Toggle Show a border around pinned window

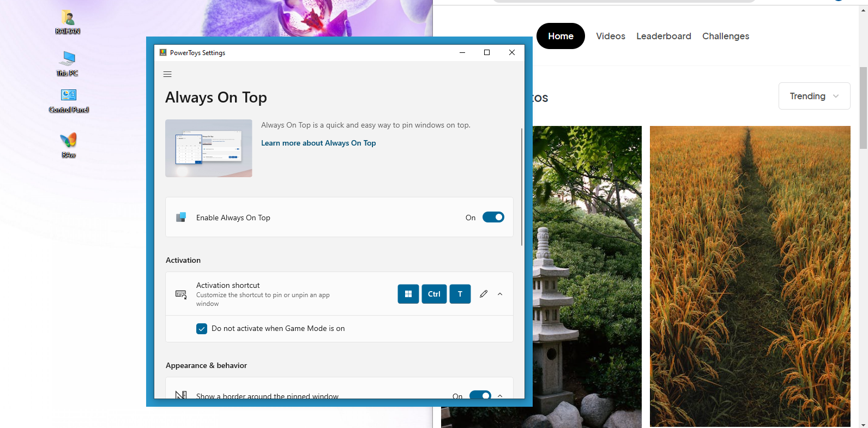tap(480, 395)
